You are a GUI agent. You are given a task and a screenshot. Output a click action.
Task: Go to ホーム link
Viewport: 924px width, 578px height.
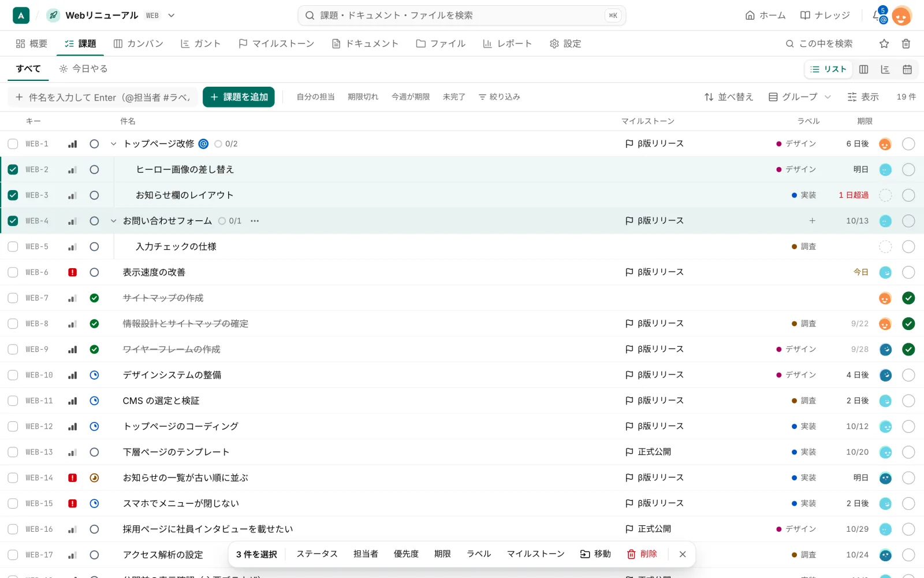[x=765, y=16]
